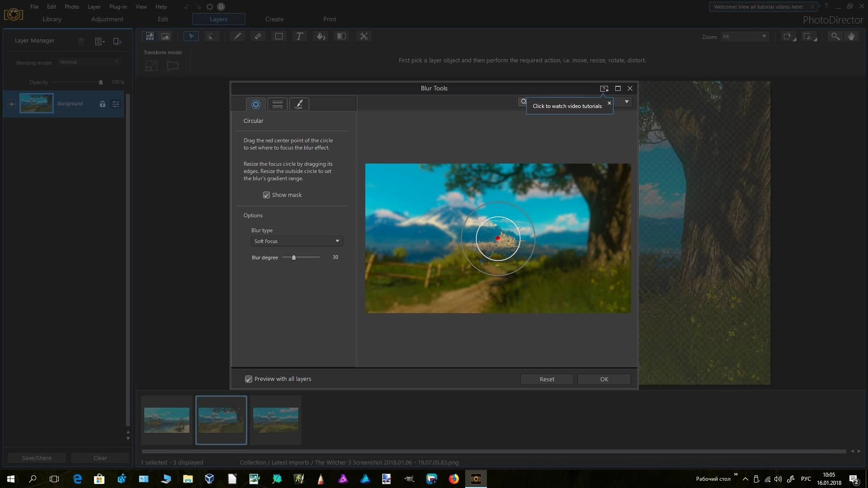Switch to browser-and-viewer display mode
Image resolution: width=868 pixels, height=488 pixels.
pyautogui.click(x=150, y=36)
